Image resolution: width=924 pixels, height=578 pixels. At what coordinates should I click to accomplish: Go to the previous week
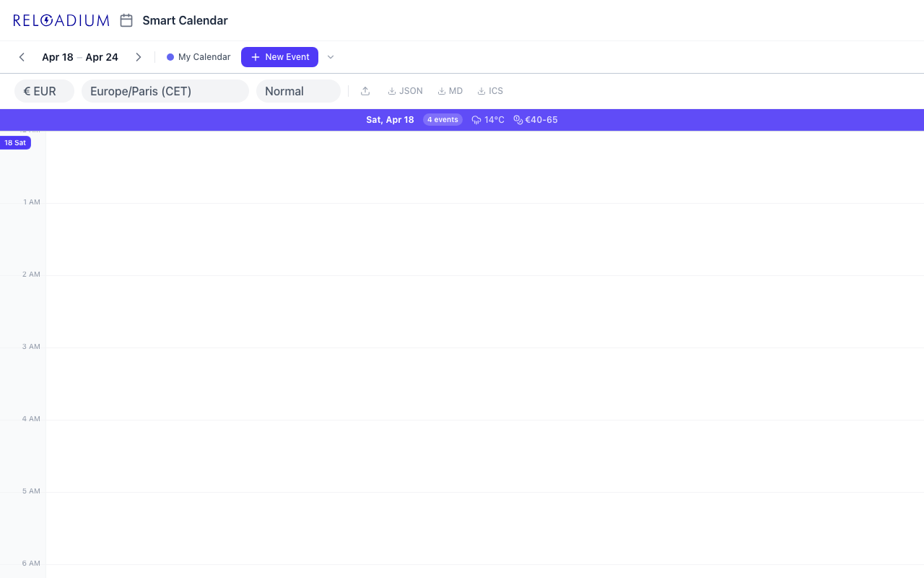tap(22, 57)
